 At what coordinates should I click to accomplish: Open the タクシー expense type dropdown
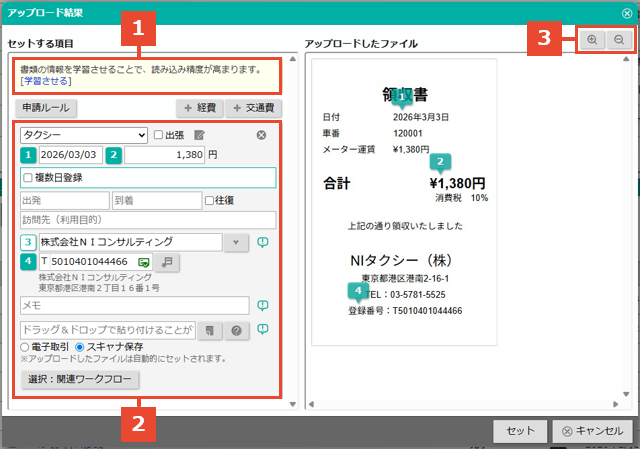(x=83, y=135)
